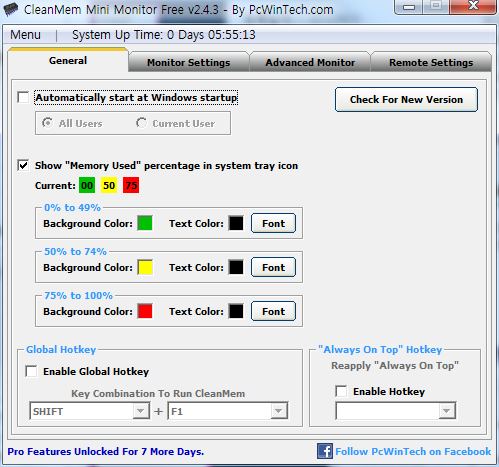
Task: Select the All Users radio option
Action: coord(47,123)
